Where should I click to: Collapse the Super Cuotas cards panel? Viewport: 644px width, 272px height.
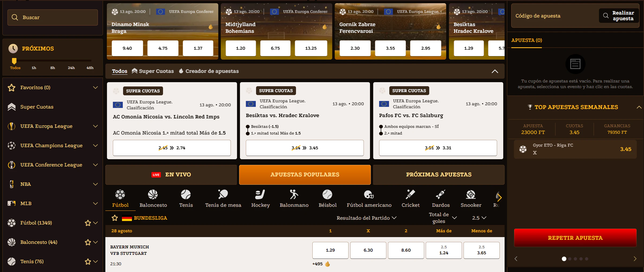[495, 71]
